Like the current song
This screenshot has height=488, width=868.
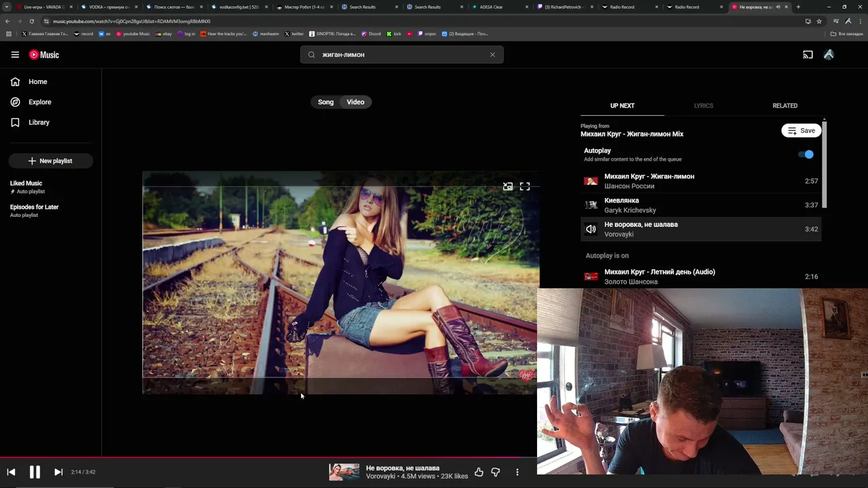coord(479,472)
